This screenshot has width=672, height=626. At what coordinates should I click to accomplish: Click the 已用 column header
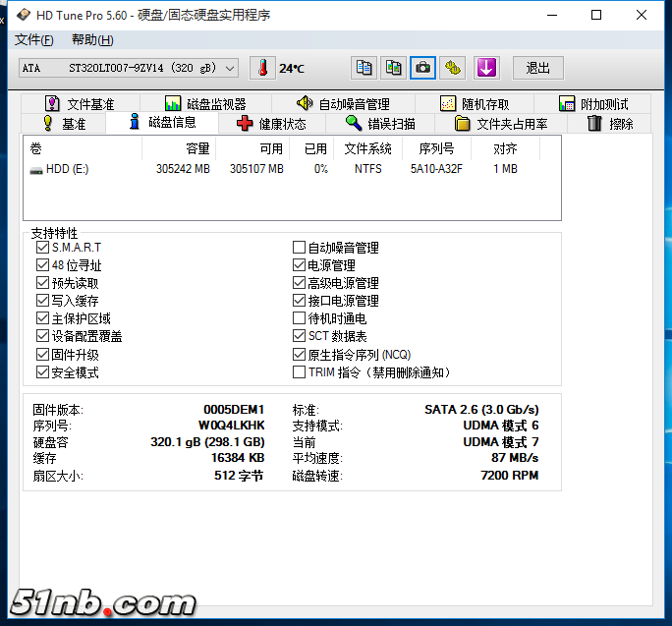tap(311, 148)
